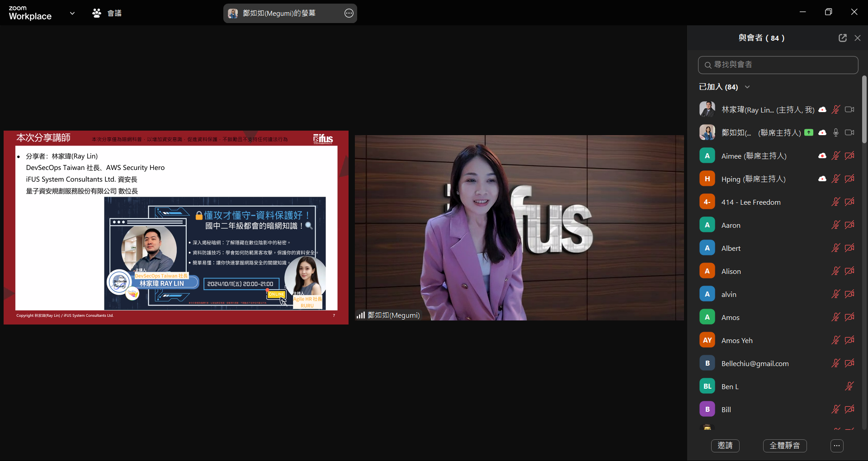
Task: Click the 尋找與會者 search field
Action: 778,65
